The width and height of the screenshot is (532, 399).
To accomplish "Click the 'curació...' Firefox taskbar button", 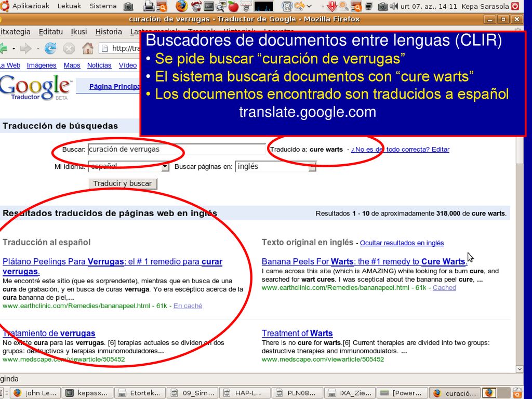I will click(455, 393).
